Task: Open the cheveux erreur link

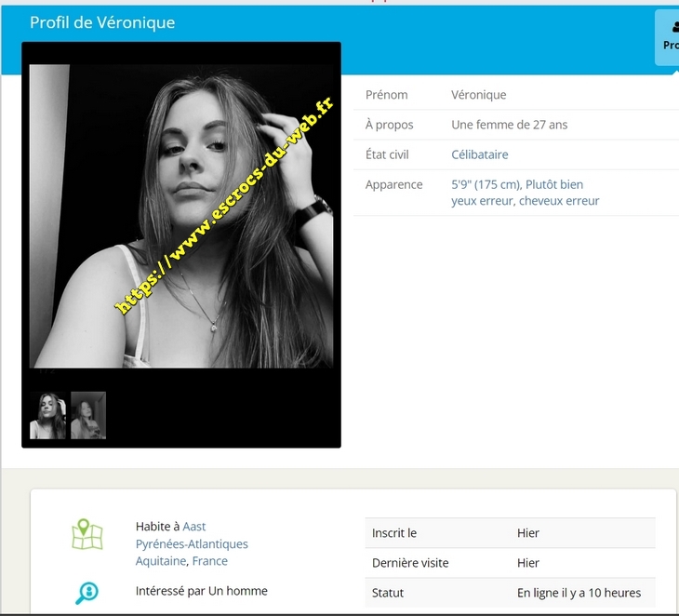Action: [559, 200]
